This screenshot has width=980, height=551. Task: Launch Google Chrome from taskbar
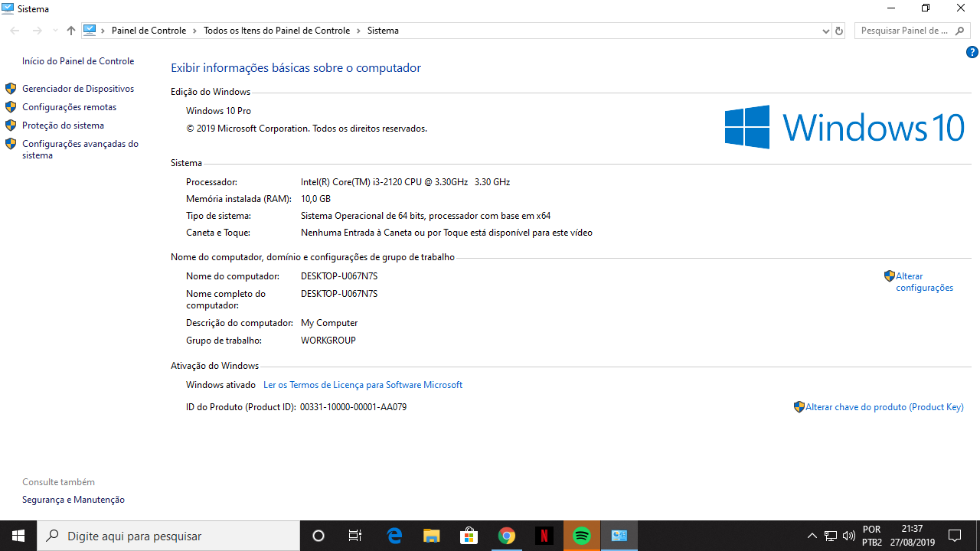pos(506,536)
